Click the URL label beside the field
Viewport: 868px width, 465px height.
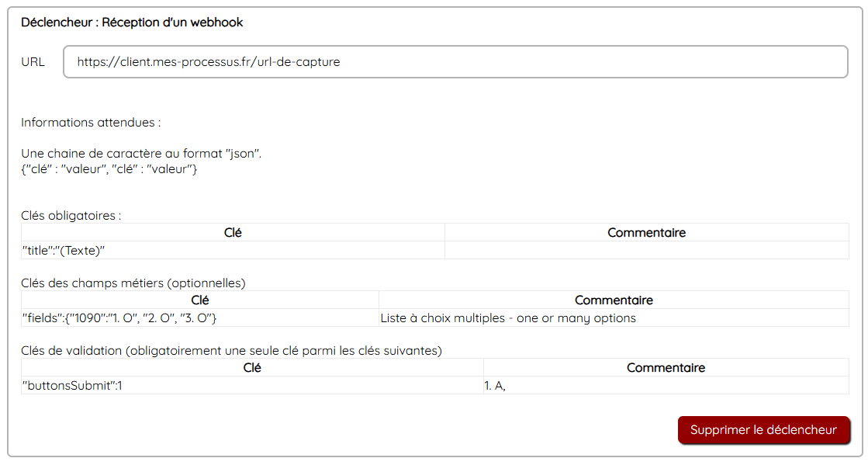33,62
